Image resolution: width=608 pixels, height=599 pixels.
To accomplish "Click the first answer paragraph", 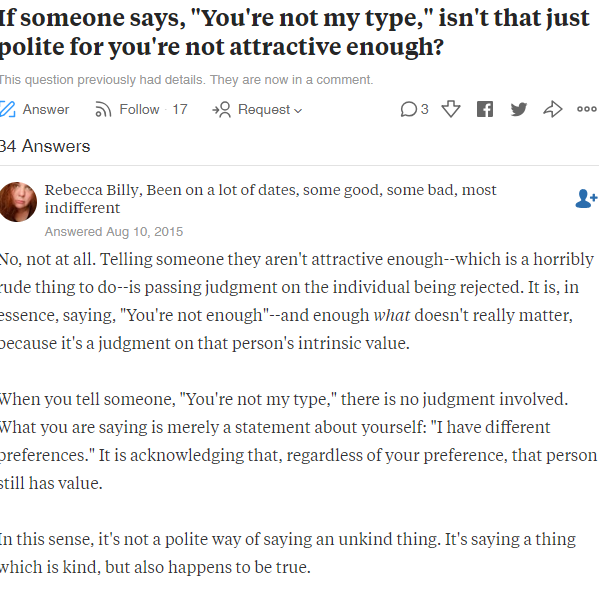I will pyautogui.click(x=298, y=302).
